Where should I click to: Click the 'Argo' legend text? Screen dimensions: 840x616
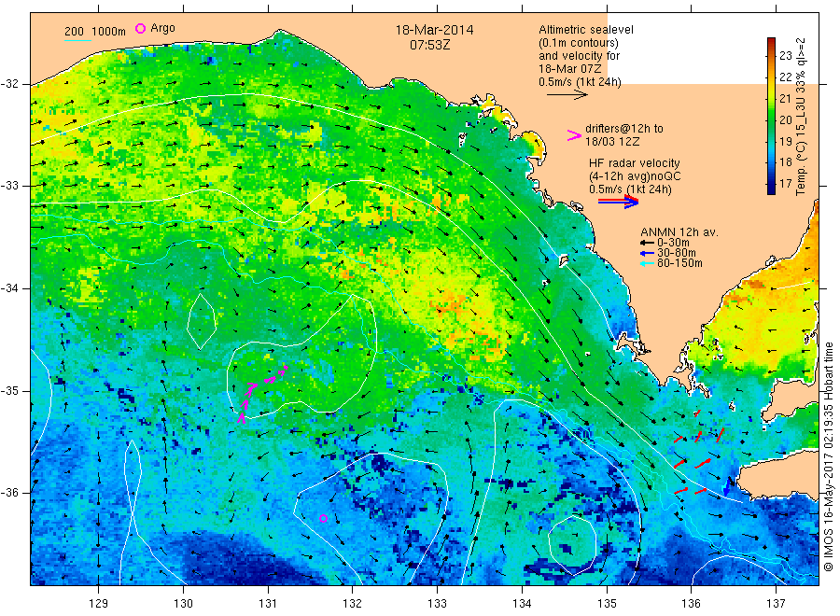coord(162,28)
